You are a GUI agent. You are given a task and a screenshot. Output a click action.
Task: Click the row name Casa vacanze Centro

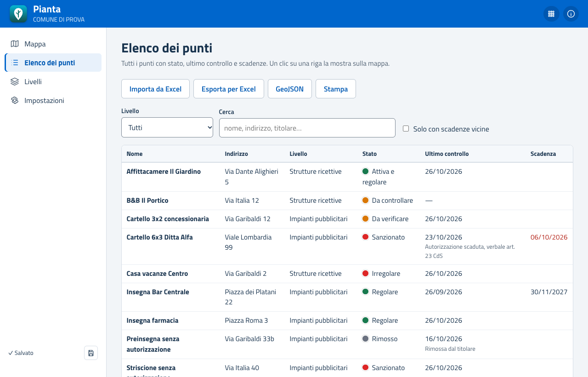157,274
